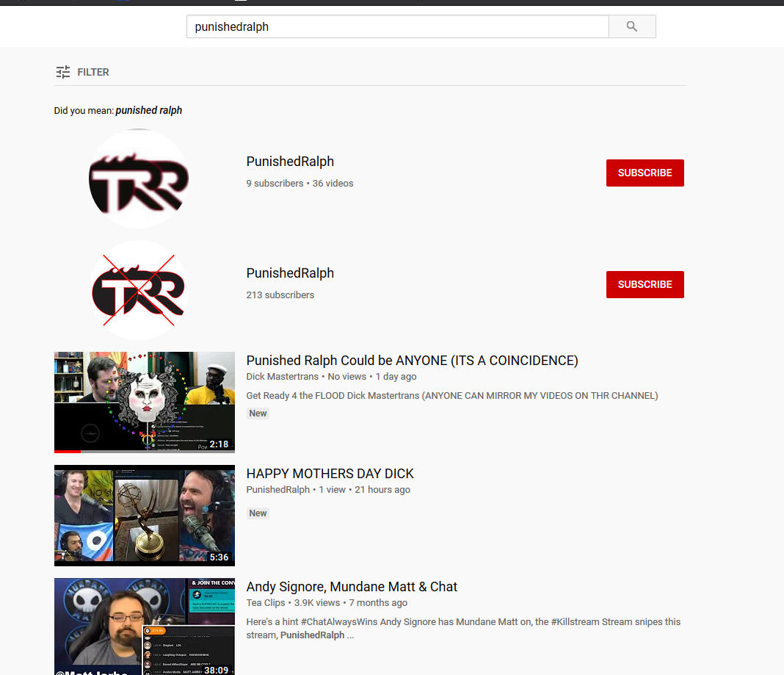
Task: Click the '213 subscribers' text
Action: tap(280, 295)
